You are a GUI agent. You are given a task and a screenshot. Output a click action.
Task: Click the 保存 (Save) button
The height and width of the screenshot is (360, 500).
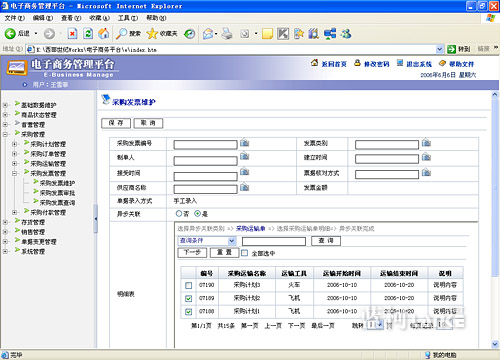tap(116, 123)
